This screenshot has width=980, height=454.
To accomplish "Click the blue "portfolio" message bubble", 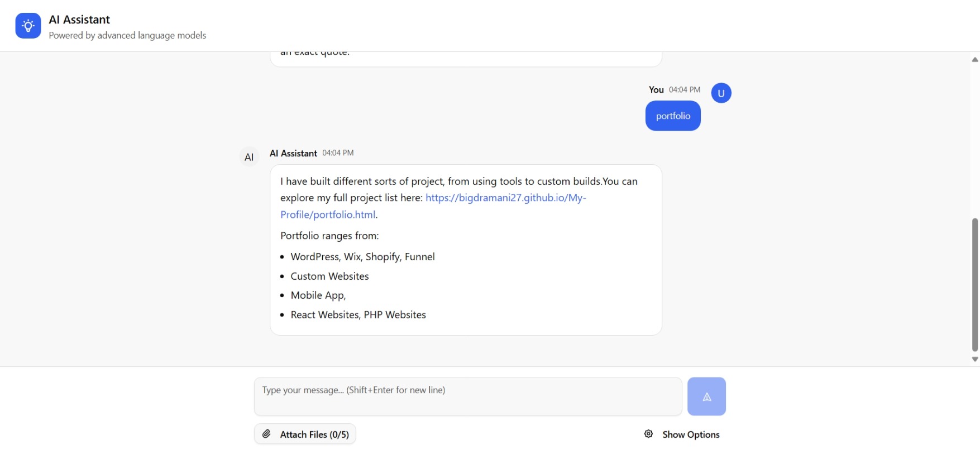I will 672,116.
